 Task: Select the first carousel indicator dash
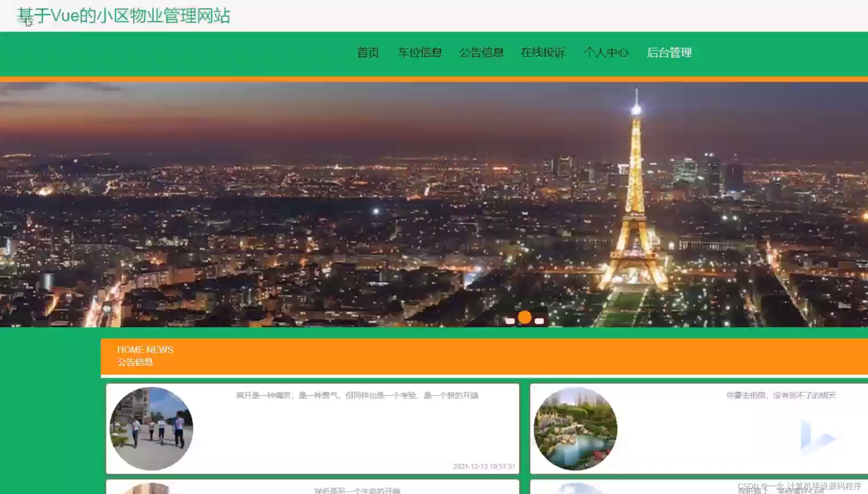tap(510, 321)
